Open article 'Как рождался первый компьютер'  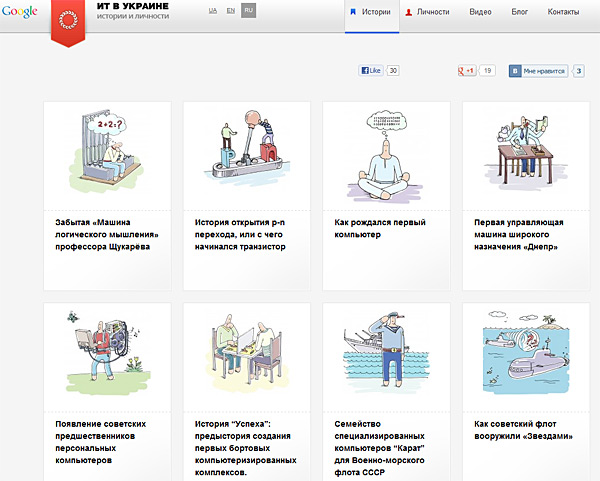[x=372, y=231]
